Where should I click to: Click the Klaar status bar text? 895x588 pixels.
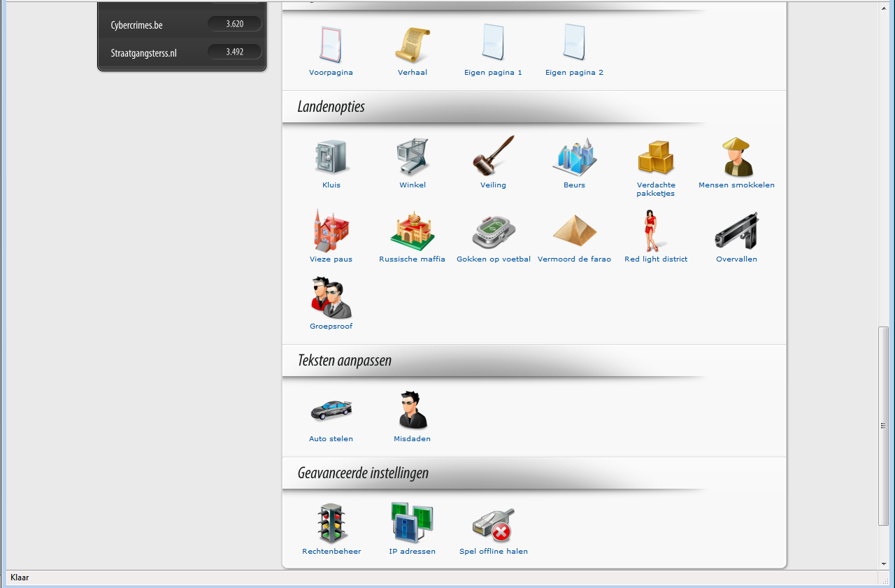coord(20,578)
